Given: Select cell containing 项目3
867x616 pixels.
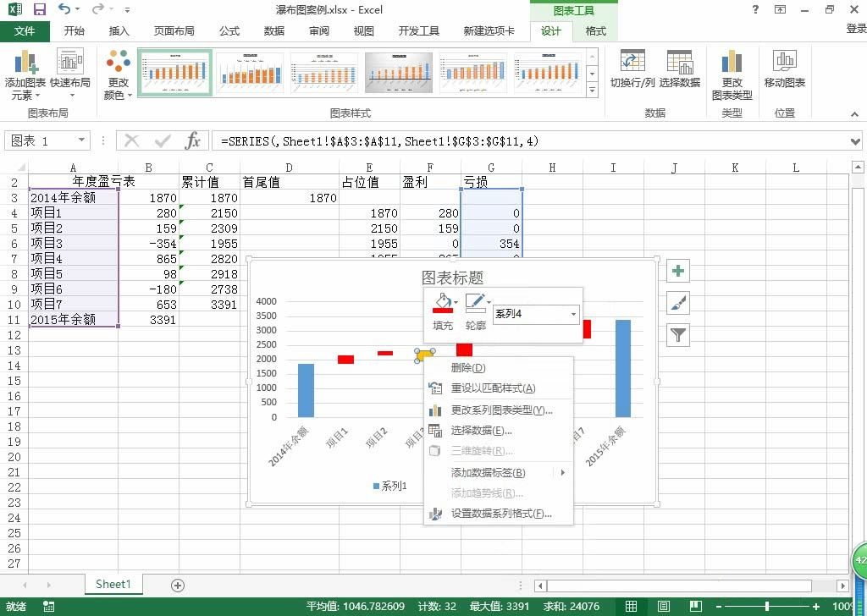Looking at the screenshot, I should pos(74,243).
